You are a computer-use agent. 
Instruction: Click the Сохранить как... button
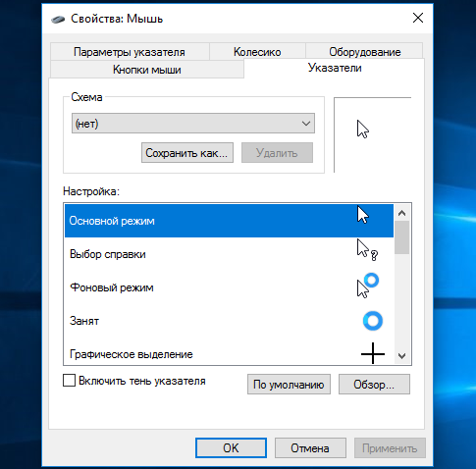point(187,153)
